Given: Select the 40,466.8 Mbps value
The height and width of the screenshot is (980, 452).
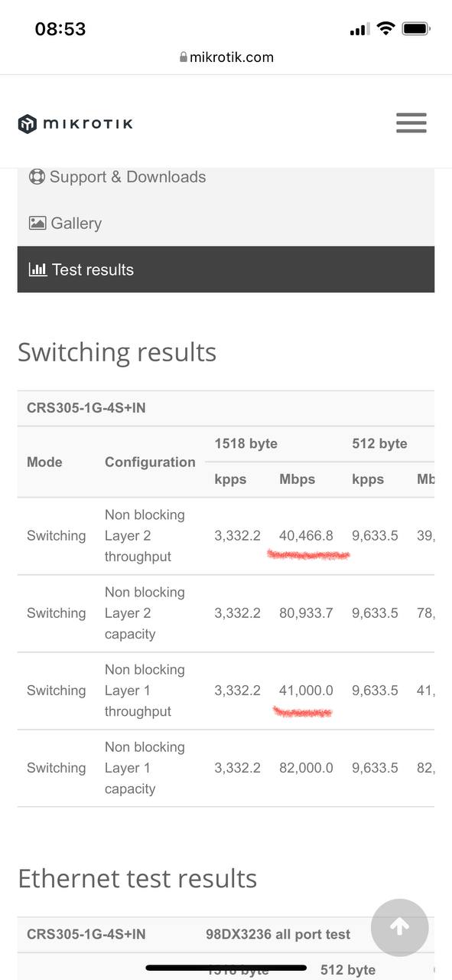Looking at the screenshot, I should 306,536.
